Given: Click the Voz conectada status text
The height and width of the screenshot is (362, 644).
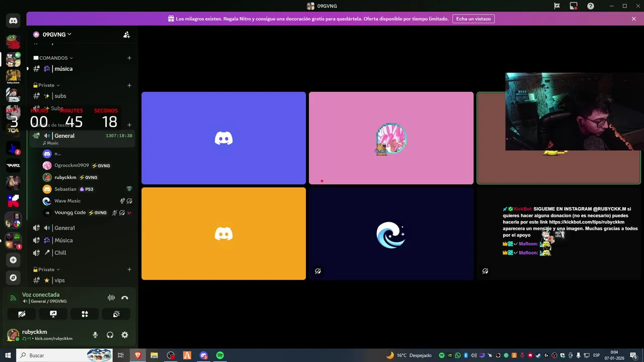Looking at the screenshot, I should 41,295.
